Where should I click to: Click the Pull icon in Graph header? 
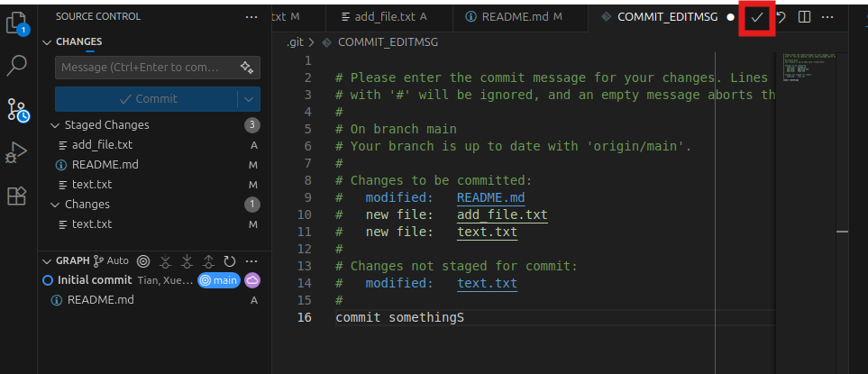187,260
